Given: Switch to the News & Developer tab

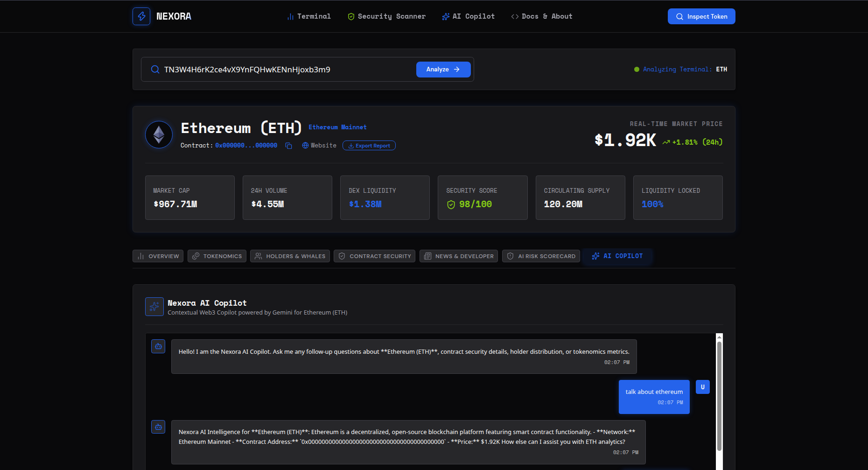Looking at the screenshot, I should (x=459, y=256).
